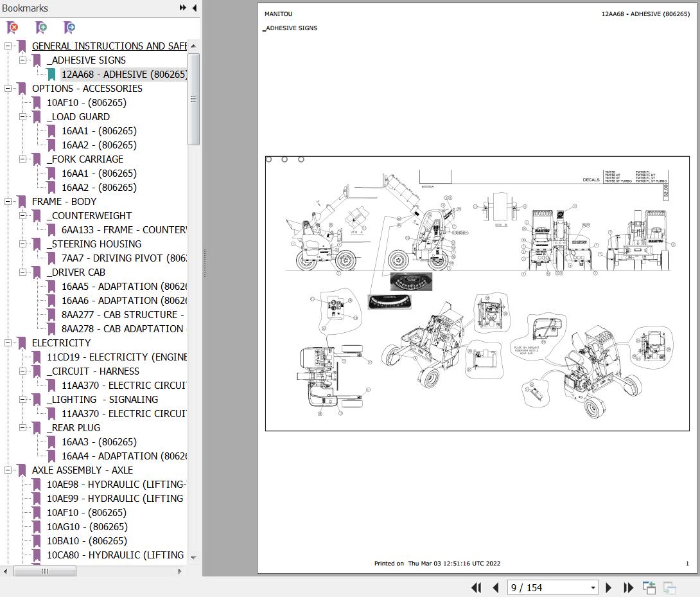Click the bookmarks vertical scrollbar down arrow

click(x=193, y=557)
